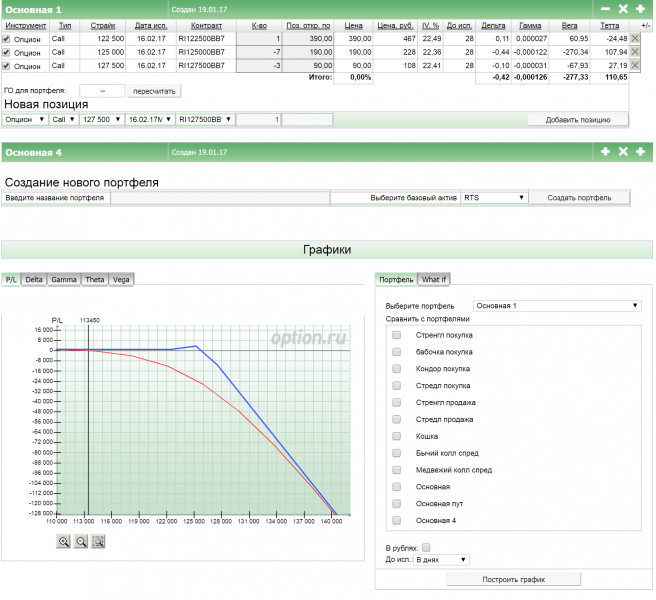
Task: Check бабочка покупка for comparison
Action: [397, 351]
